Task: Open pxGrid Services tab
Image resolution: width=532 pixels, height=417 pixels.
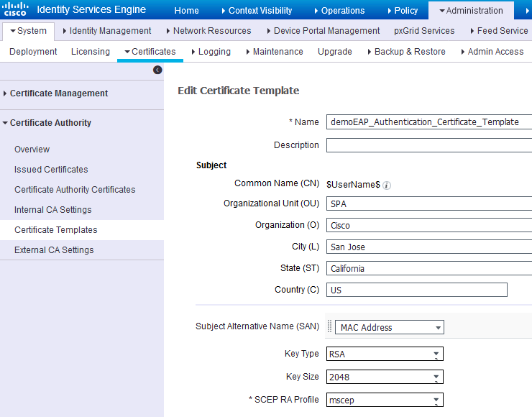Action: pyautogui.click(x=424, y=31)
